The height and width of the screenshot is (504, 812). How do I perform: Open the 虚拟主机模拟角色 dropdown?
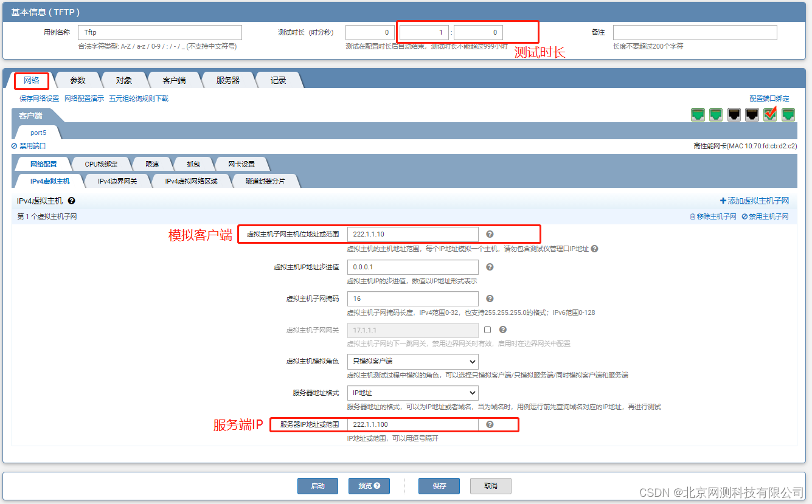coord(412,362)
